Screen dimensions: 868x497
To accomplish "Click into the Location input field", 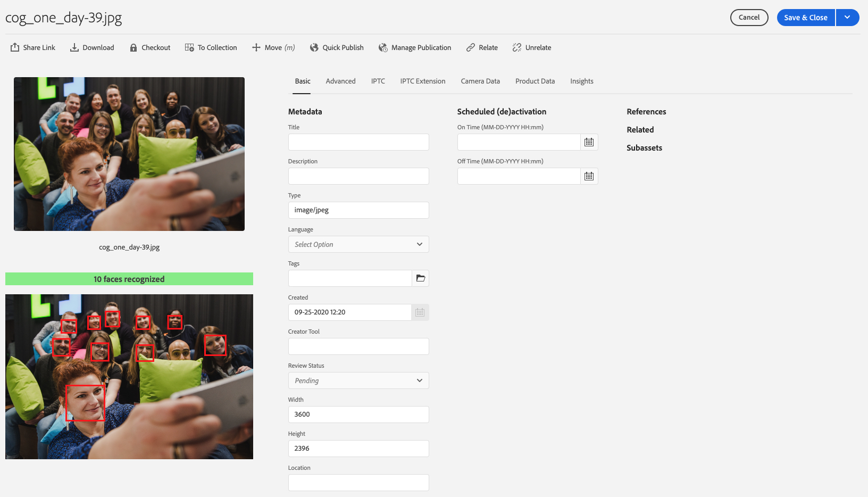I will point(358,483).
